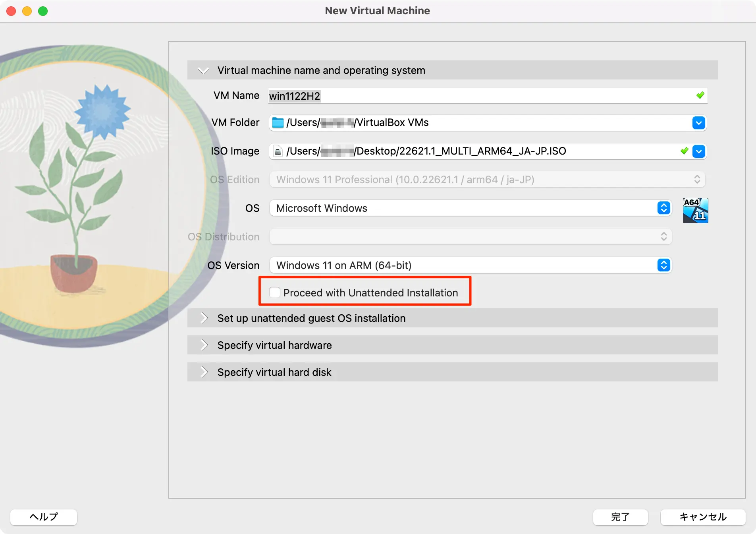Click the green checkmark in ISO Image field
The height and width of the screenshot is (534, 756).
(684, 151)
